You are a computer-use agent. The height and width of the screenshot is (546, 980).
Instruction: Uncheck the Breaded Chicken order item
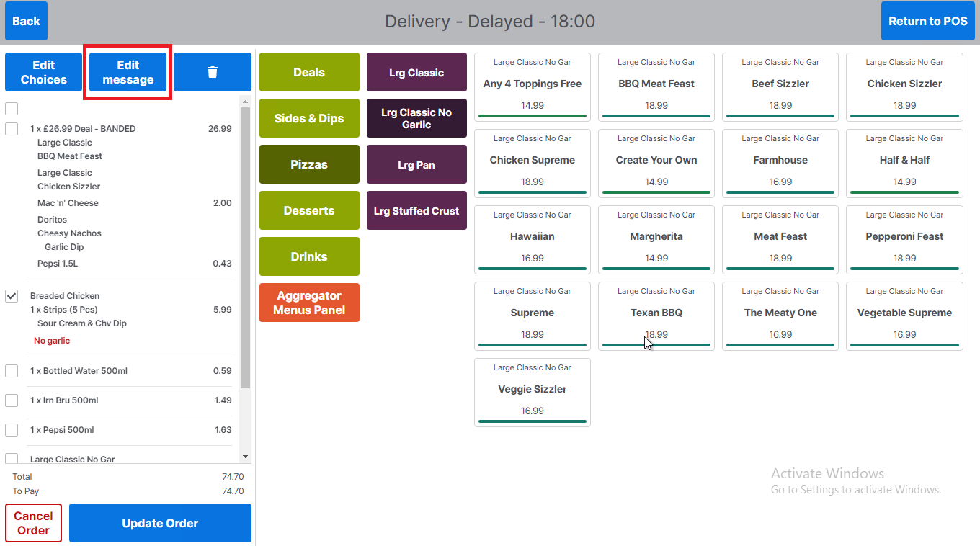coord(11,296)
